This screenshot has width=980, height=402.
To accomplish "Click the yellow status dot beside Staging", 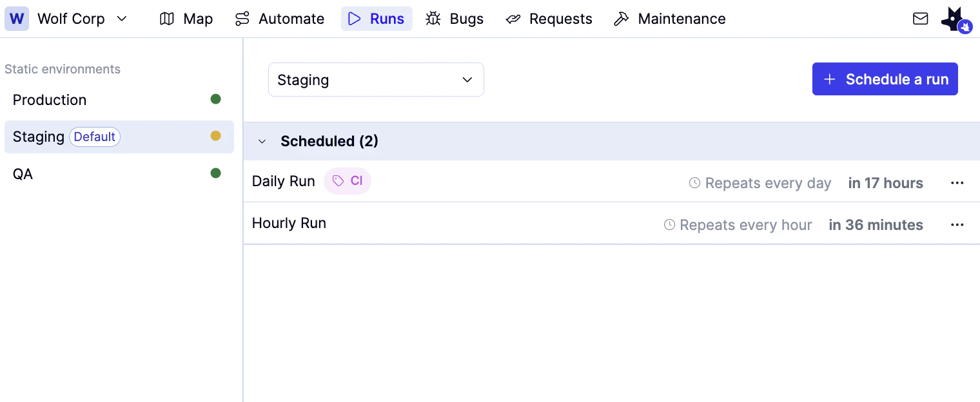I will (216, 136).
